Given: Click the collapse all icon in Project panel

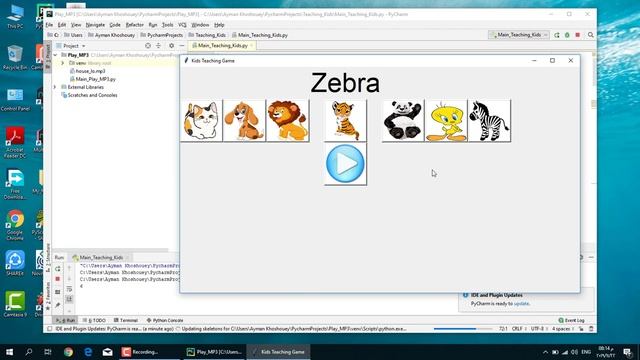Looking at the screenshot, I should pyautogui.click(x=158, y=46).
